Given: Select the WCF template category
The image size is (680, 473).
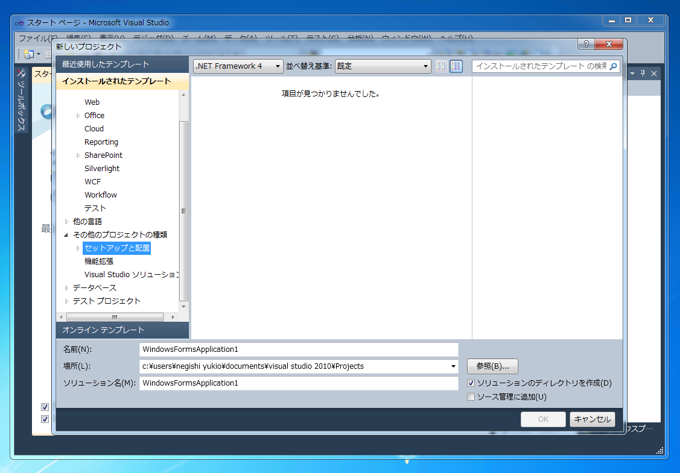Looking at the screenshot, I should pos(93,182).
